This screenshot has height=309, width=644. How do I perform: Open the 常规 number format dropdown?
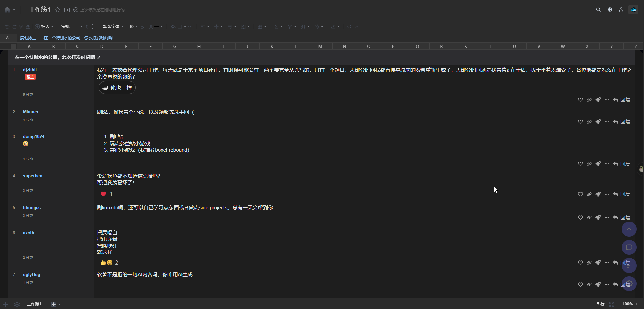(x=72, y=27)
